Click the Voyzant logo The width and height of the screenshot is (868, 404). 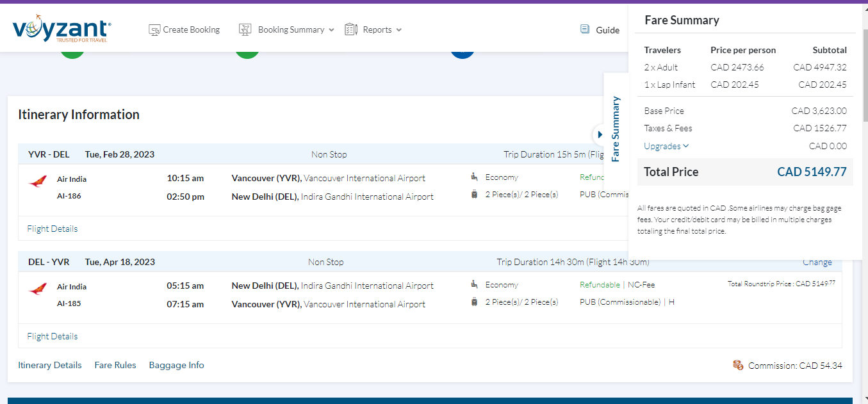pos(61,29)
